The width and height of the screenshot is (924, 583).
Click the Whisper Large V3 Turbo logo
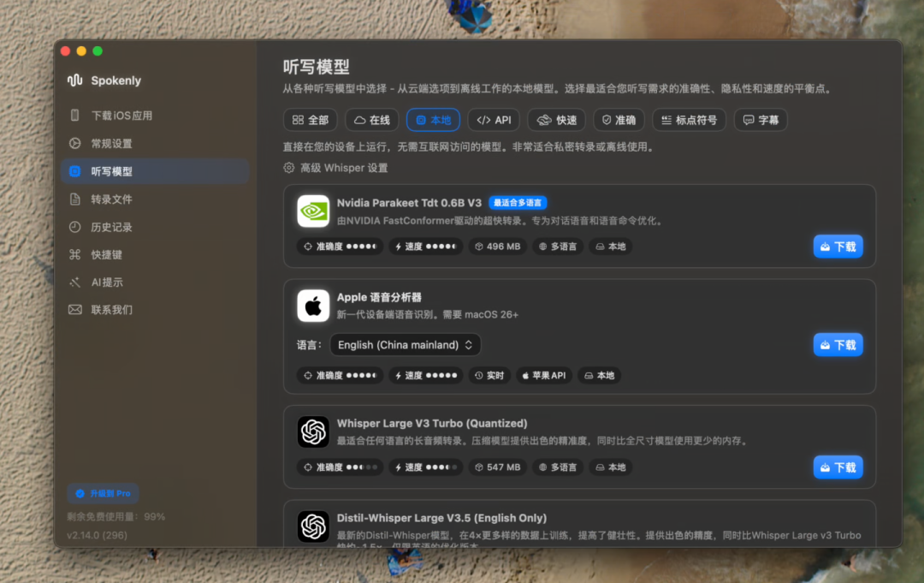313,431
